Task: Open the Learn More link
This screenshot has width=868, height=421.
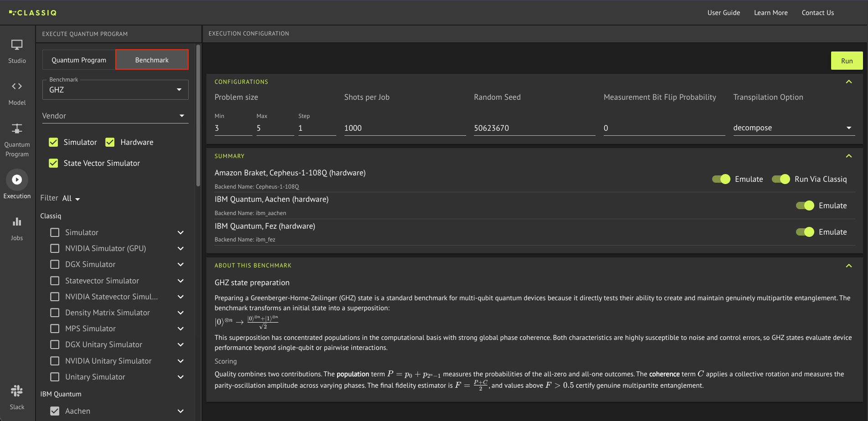Action: tap(770, 13)
